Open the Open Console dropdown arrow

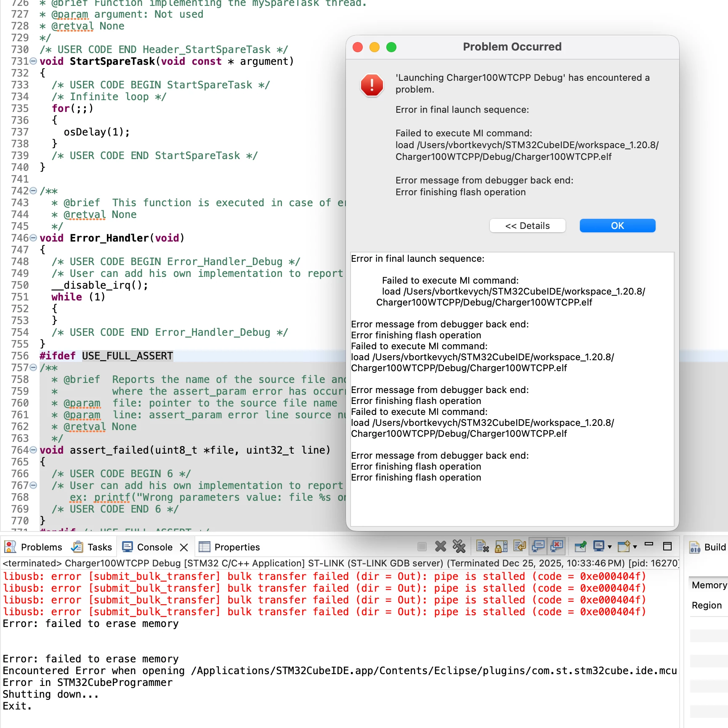tap(635, 547)
